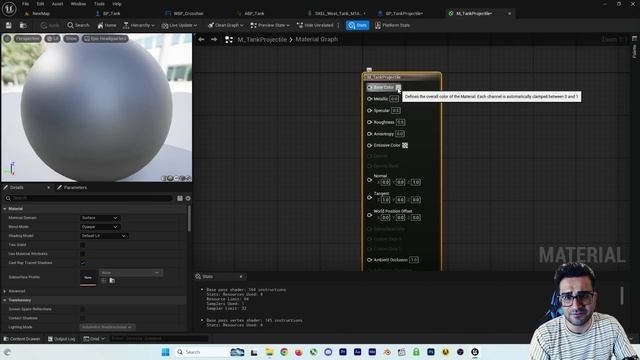The width and height of the screenshot is (640, 360).
Task: Click the Roughness value field
Action: 400,122
